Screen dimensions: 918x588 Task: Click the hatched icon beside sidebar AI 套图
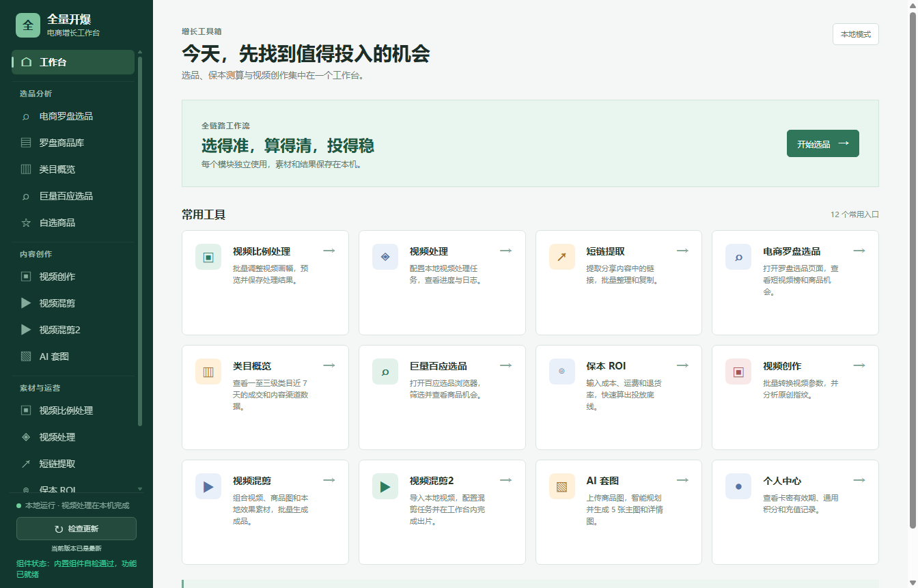tap(26, 356)
